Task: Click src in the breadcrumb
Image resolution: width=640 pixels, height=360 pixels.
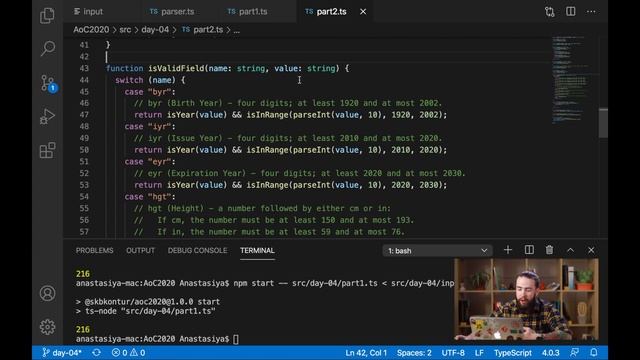Action: pyautogui.click(x=125, y=29)
